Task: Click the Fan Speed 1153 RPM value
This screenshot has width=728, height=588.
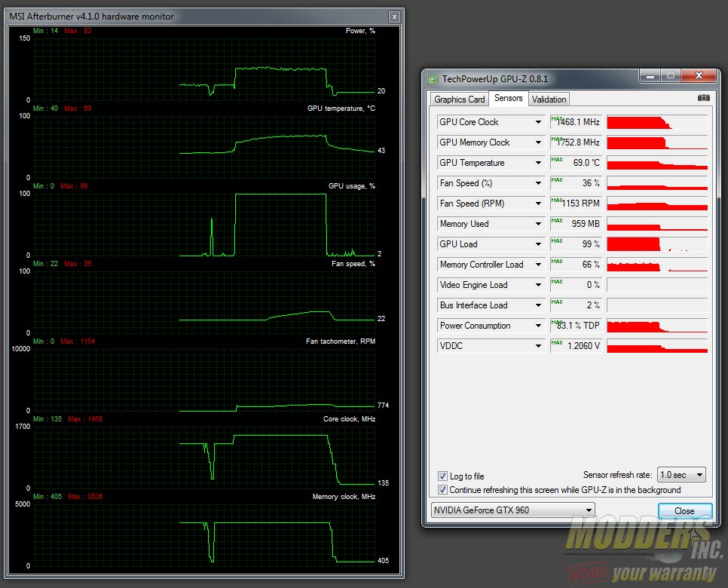Action: [x=577, y=204]
